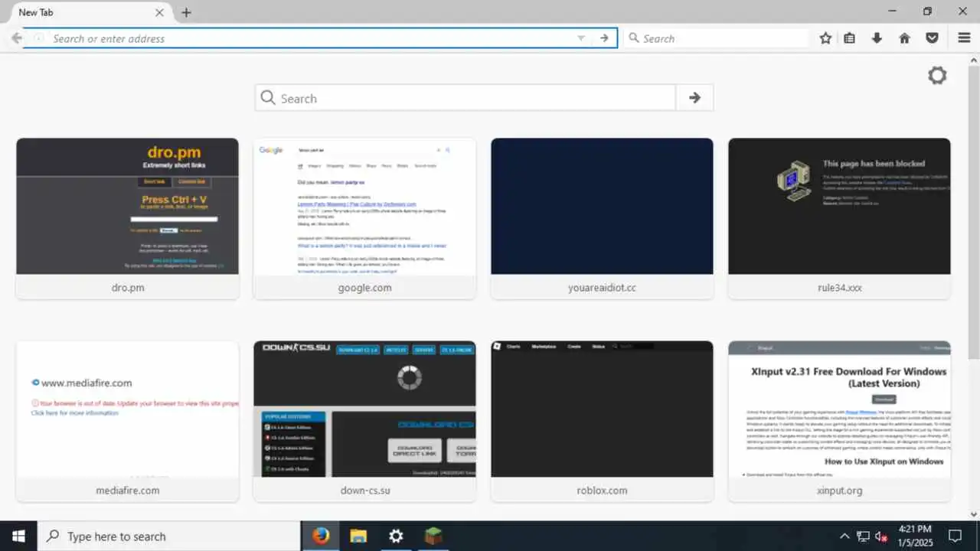Open new tab page settings gear
This screenshot has width=980, height=551.
[937, 75]
